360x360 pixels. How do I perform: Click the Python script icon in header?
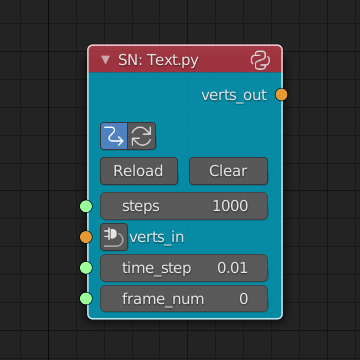260,60
